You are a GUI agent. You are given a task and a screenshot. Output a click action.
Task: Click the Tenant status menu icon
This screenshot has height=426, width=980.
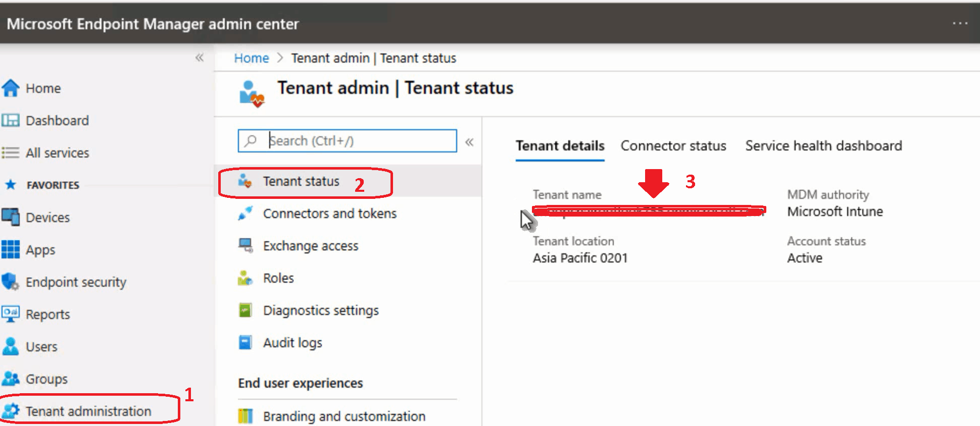245,181
